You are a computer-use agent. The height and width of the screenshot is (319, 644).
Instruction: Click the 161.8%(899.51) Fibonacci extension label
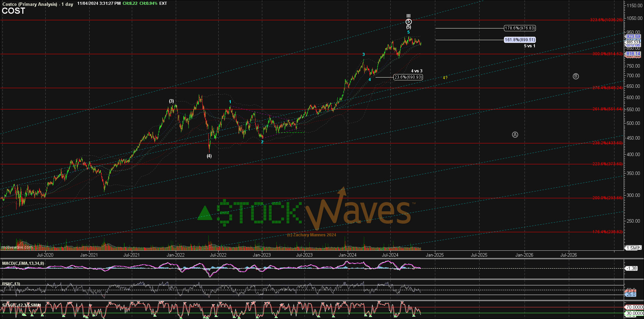(x=520, y=40)
